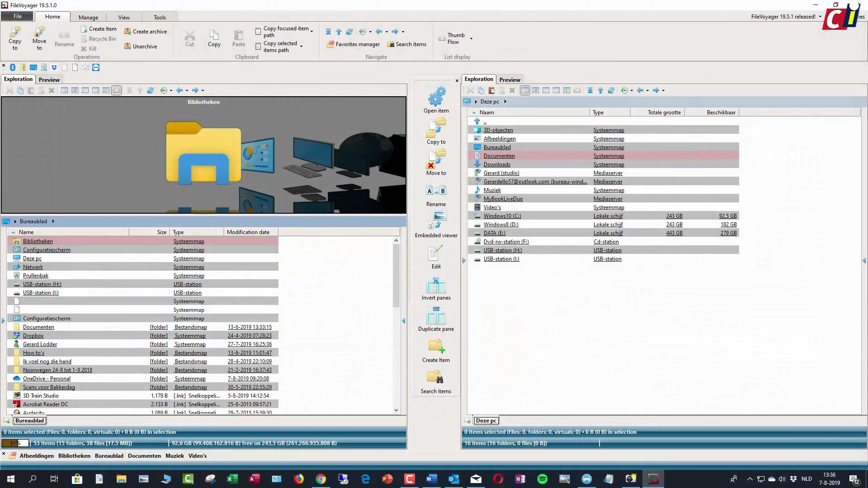Click Bluetooth icon in shortcut bar

tap(13, 67)
